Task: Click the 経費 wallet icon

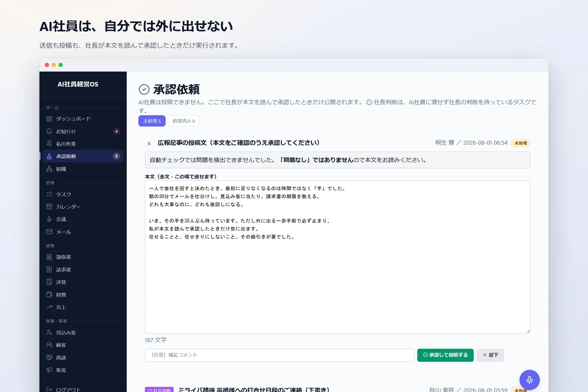Action: point(49,295)
